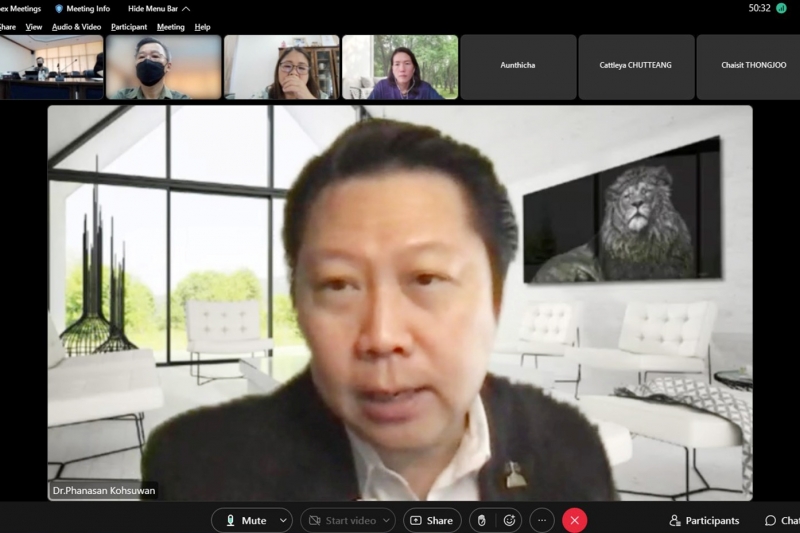
Task: Toggle the Mute microphone button
Action: point(244,520)
